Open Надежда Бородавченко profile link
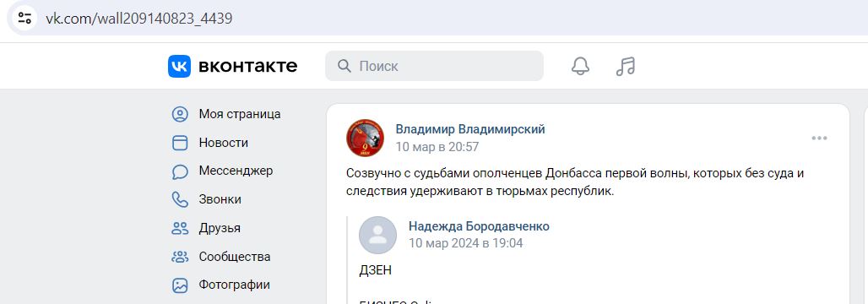Viewport: 868px width, 304px height. click(x=479, y=226)
